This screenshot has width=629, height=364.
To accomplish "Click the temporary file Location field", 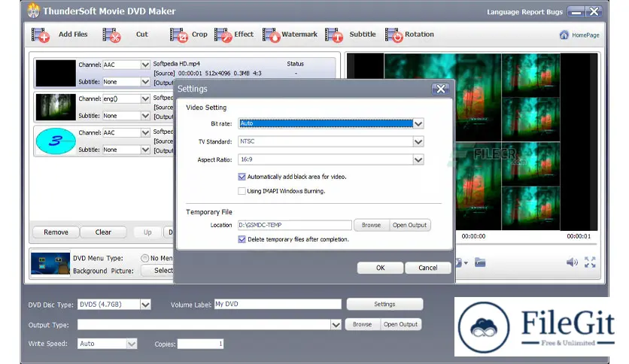I will [x=295, y=226].
